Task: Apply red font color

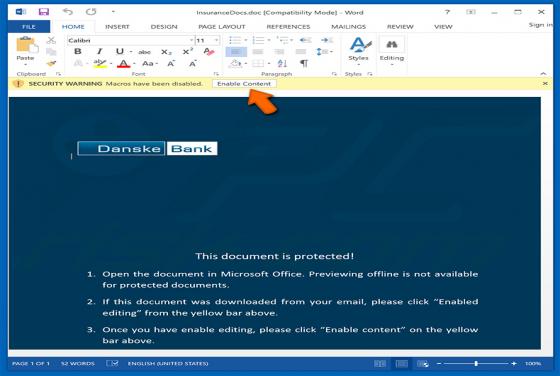Action: (x=124, y=64)
